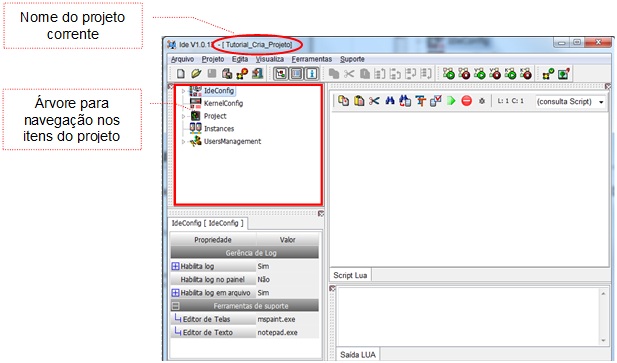Click the new file icon in main toolbar
This screenshot has width=617, height=363.
coord(181,74)
